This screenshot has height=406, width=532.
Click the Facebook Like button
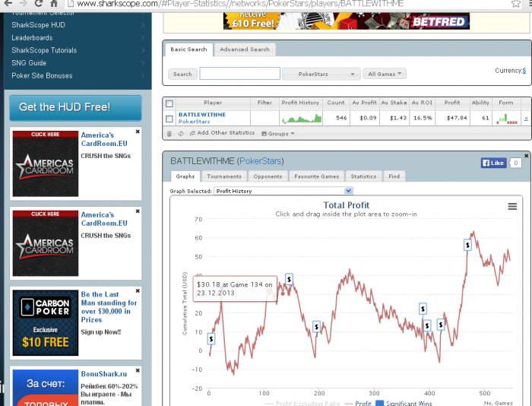[494, 163]
